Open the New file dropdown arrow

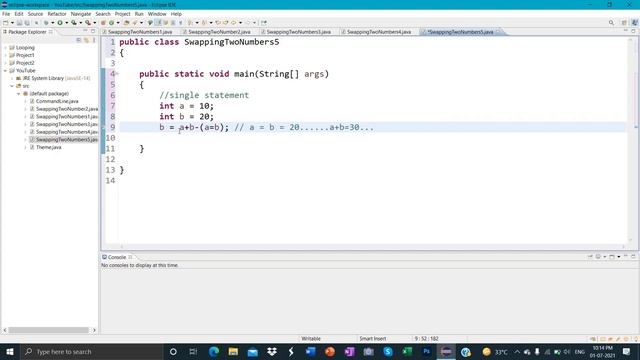click(x=12, y=22)
